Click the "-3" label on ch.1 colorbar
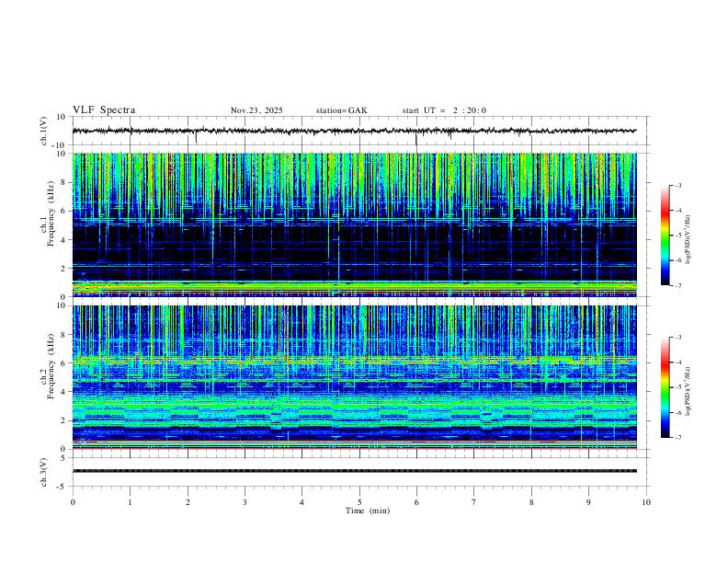This screenshot has width=728, height=563. (x=677, y=186)
